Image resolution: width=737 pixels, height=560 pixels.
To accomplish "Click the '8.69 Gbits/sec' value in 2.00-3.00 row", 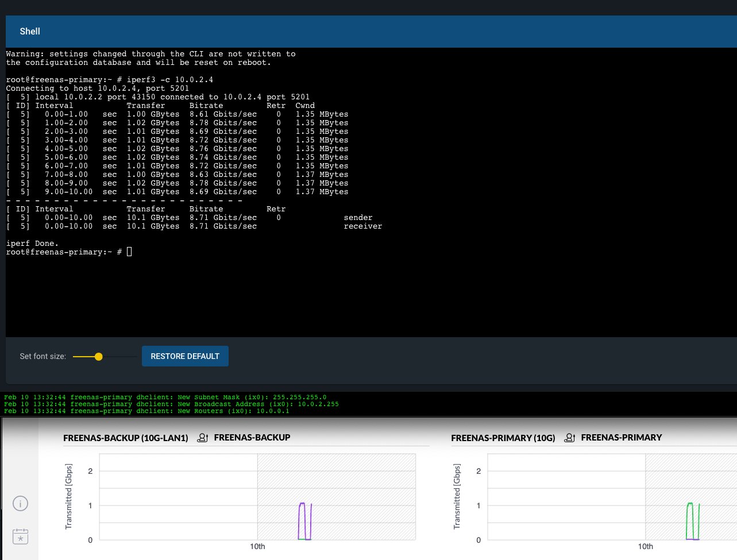I will (x=223, y=132).
